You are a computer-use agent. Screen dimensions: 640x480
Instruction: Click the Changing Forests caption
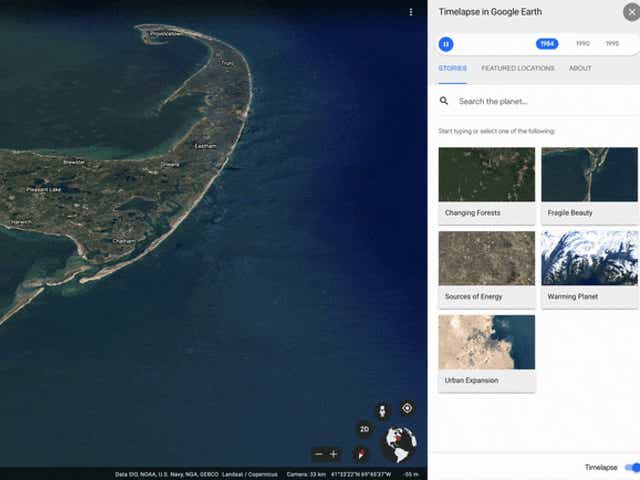[472, 213]
